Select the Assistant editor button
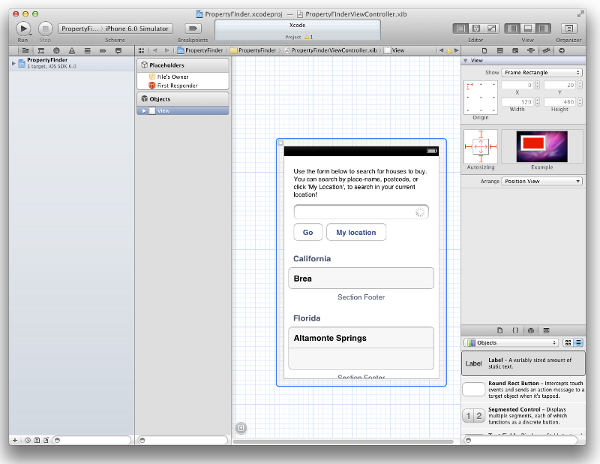 pos(476,28)
